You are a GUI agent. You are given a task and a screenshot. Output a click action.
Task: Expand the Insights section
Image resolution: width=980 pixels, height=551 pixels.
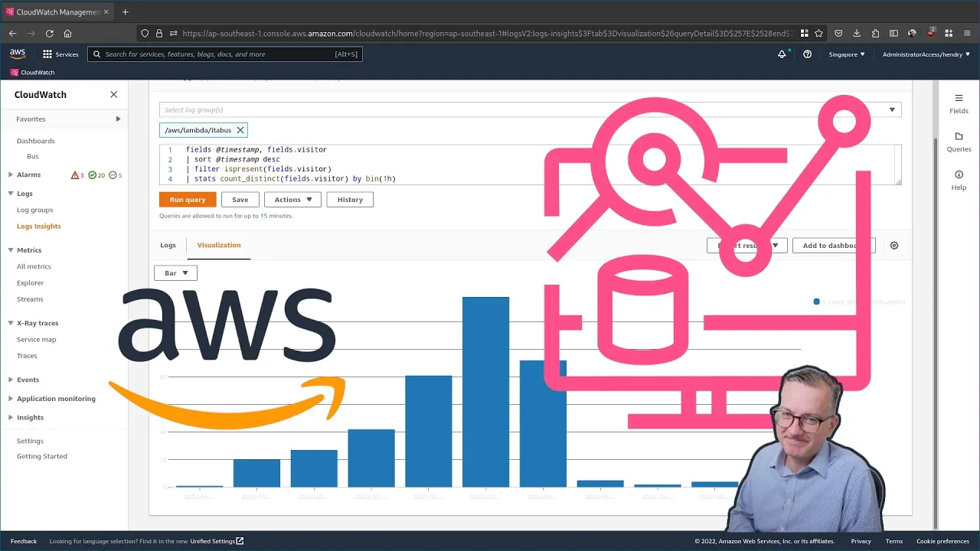tap(11, 417)
